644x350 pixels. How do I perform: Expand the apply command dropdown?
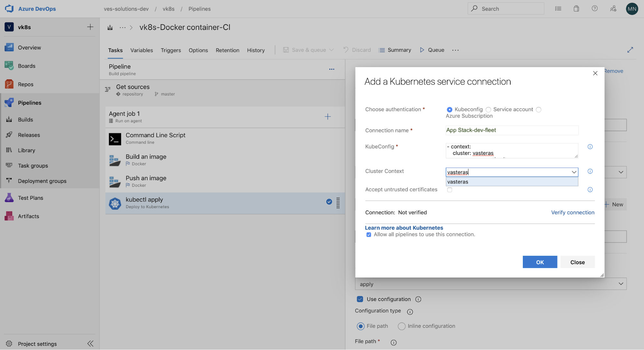620,284
